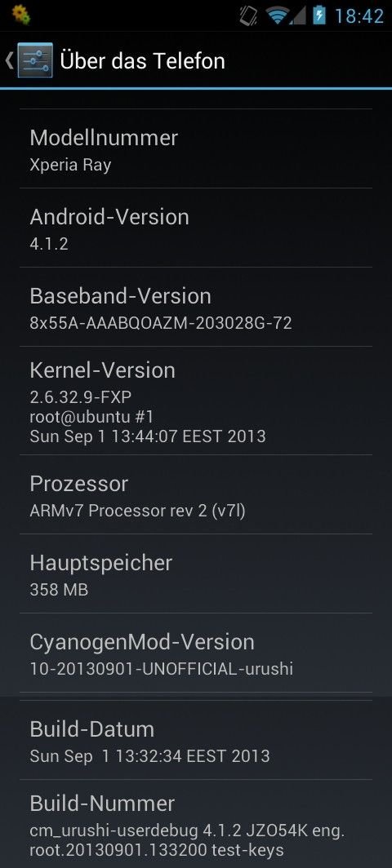Tap the Kernel-Version entry
The width and height of the screenshot is (392, 868).
pos(196,401)
